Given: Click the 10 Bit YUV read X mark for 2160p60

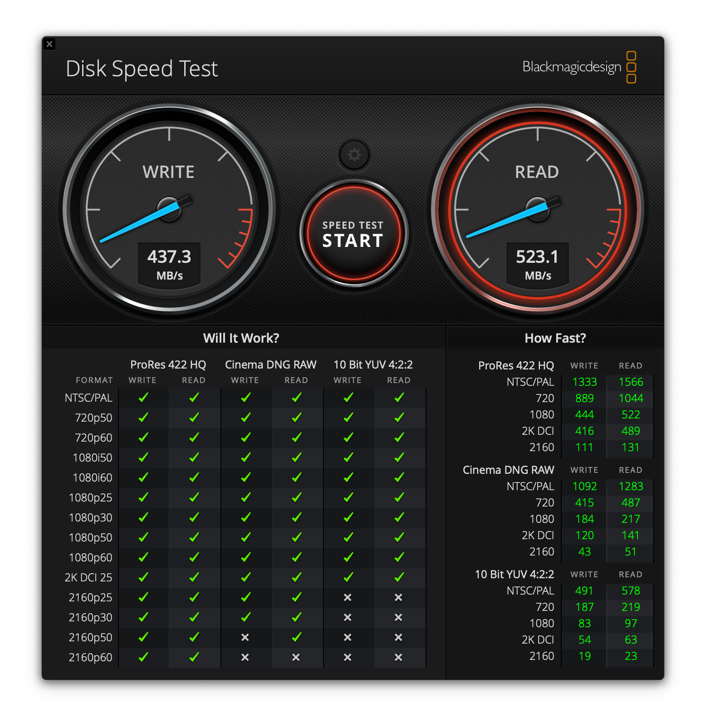Looking at the screenshot, I should tap(398, 658).
